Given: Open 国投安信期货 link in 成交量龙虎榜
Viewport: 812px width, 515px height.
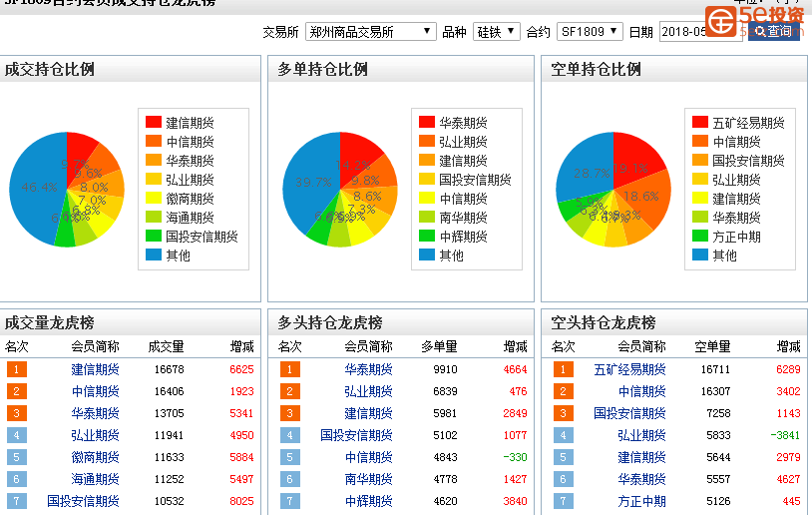Looking at the screenshot, I should (84, 501).
